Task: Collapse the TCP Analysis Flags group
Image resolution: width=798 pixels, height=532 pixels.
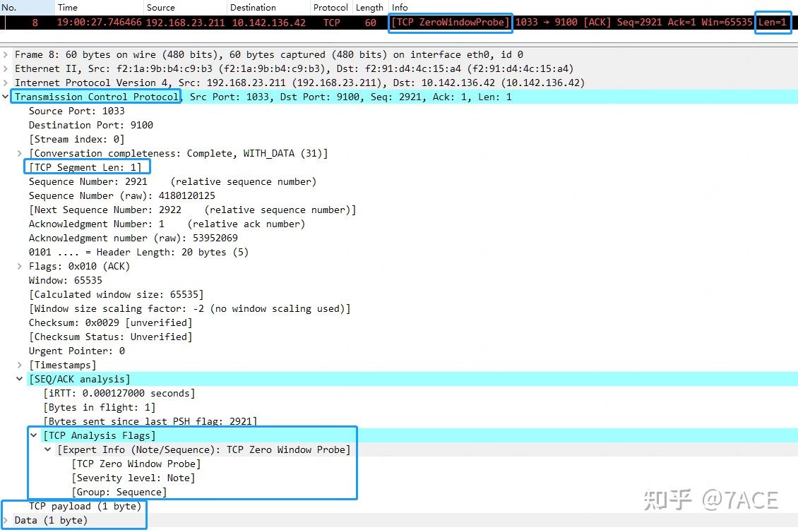Action: click(34, 435)
